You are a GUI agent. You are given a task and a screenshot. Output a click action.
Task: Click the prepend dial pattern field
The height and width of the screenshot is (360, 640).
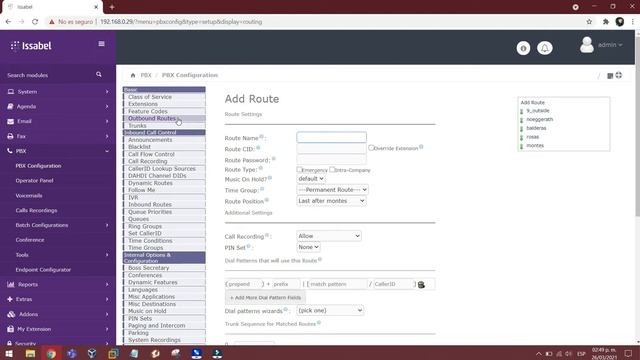[x=244, y=284]
